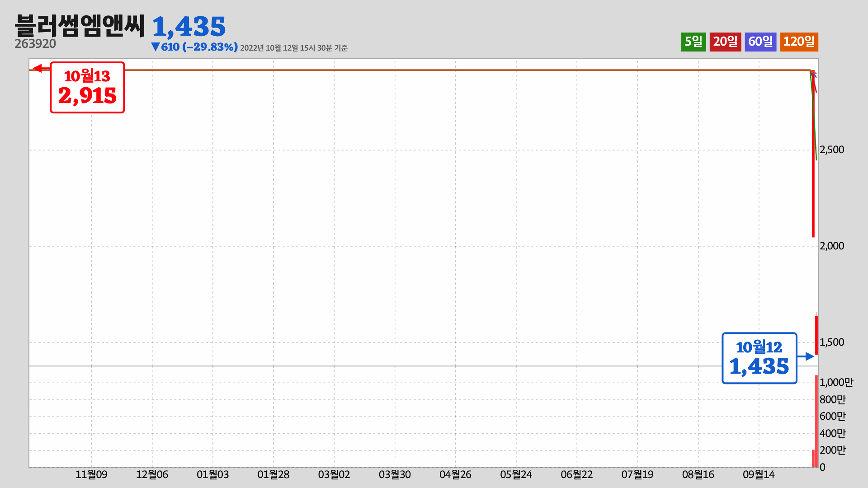The width and height of the screenshot is (868, 488).
Task: Click the 2,000 price axis label
Action: coord(832,246)
